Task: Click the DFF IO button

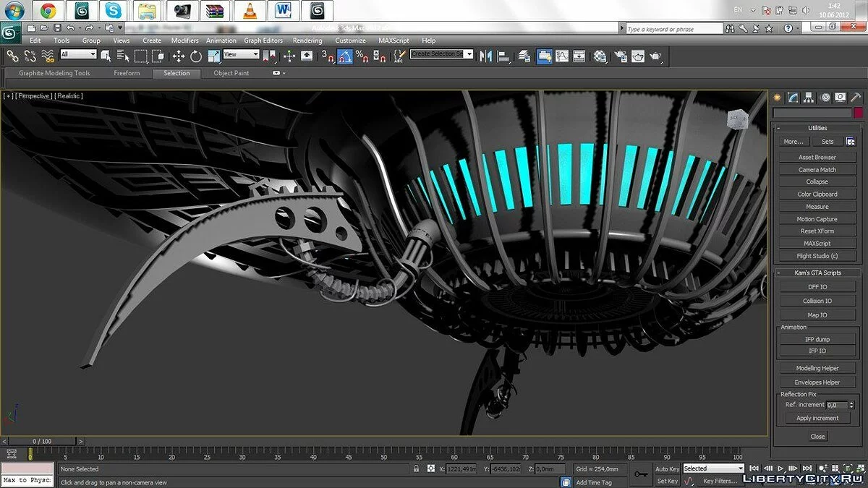Action: tap(817, 287)
